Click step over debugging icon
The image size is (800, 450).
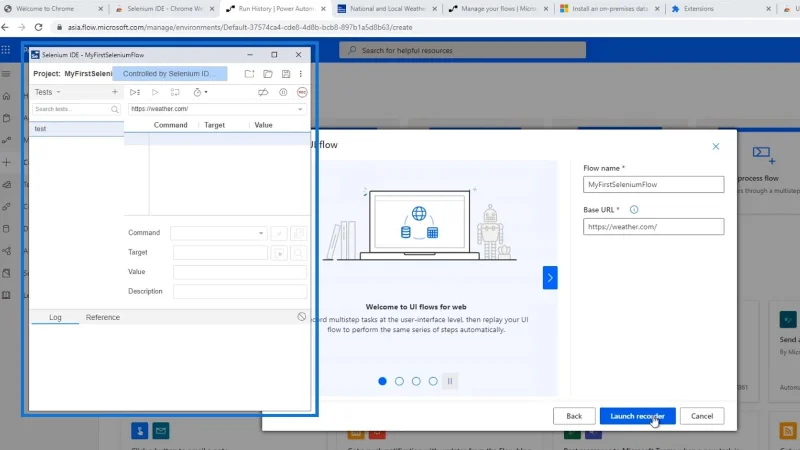pos(175,92)
